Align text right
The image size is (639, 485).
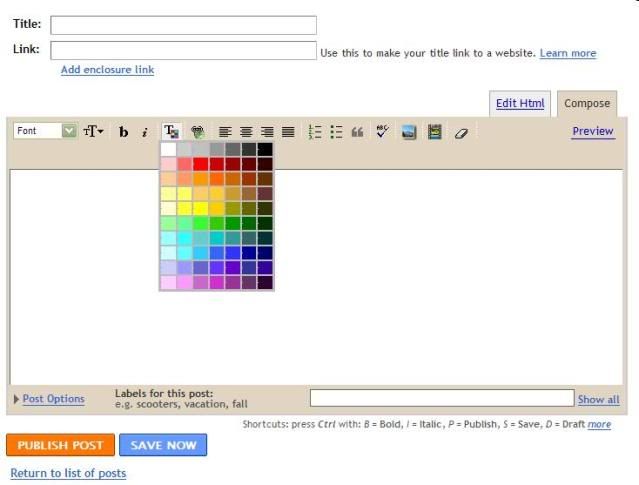[x=267, y=132]
